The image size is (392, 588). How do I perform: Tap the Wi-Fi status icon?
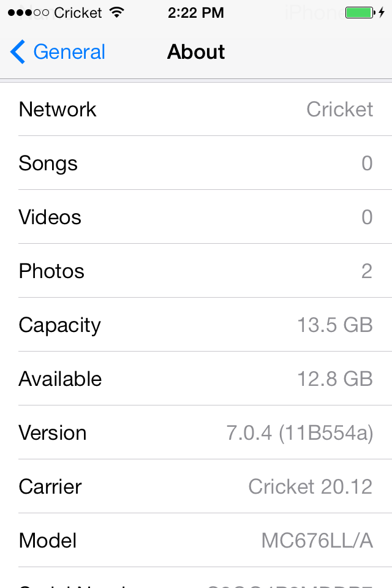[x=116, y=12]
